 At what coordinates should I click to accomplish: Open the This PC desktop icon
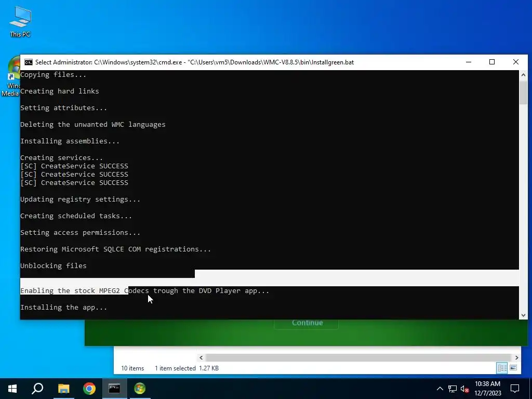pos(20,21)
